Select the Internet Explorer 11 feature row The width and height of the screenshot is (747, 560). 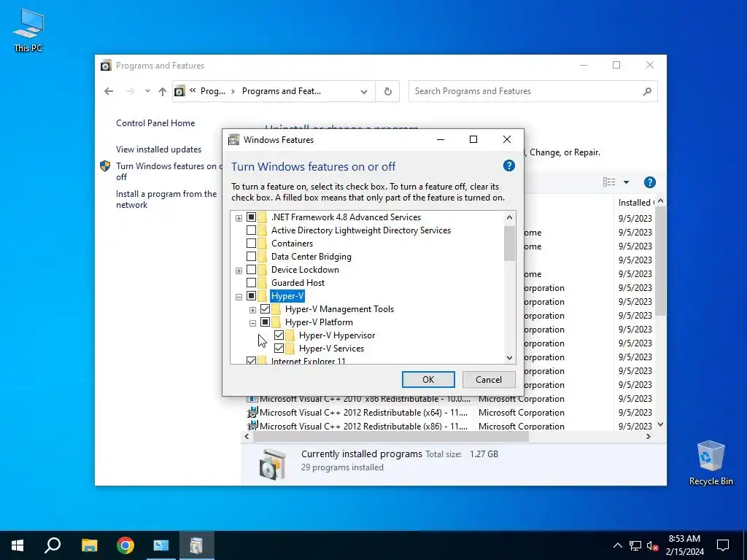[x=308, y=360]
